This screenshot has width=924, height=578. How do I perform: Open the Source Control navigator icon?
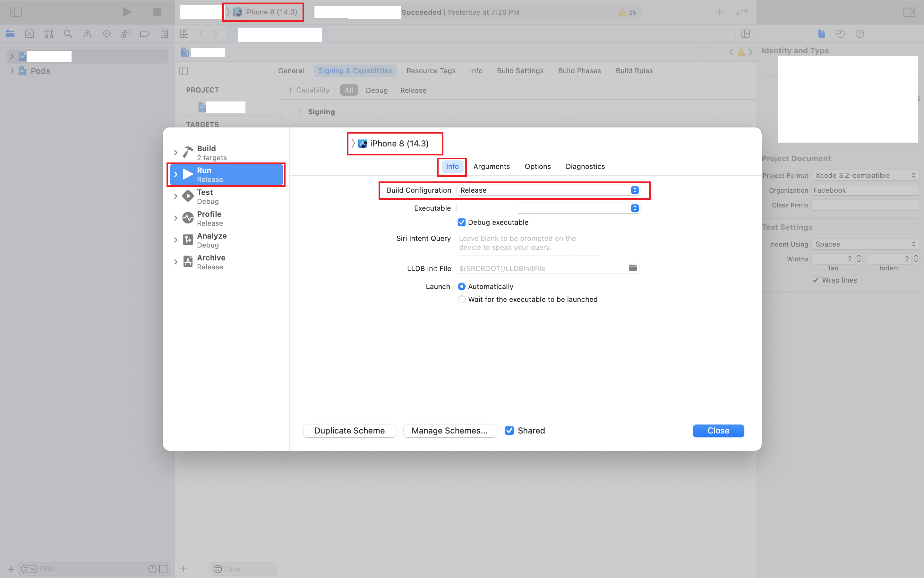(30, 34)
